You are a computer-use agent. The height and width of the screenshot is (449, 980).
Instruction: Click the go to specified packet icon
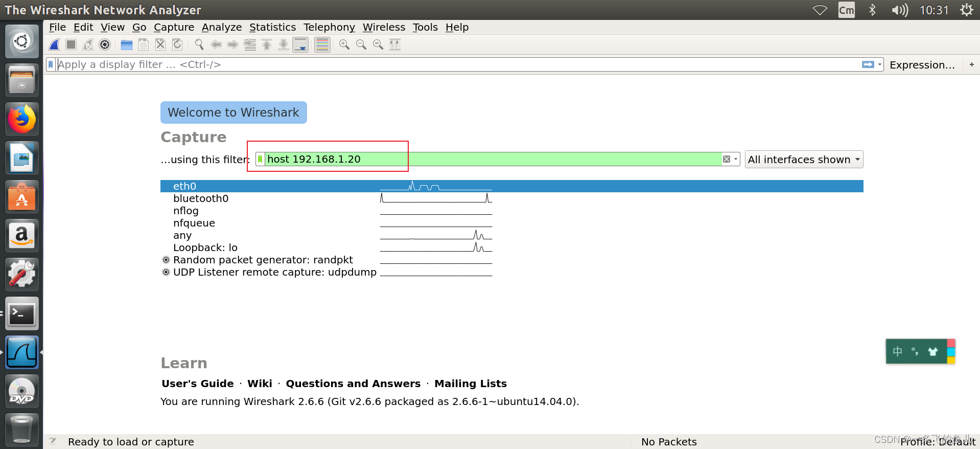click(x=250, y=45)
